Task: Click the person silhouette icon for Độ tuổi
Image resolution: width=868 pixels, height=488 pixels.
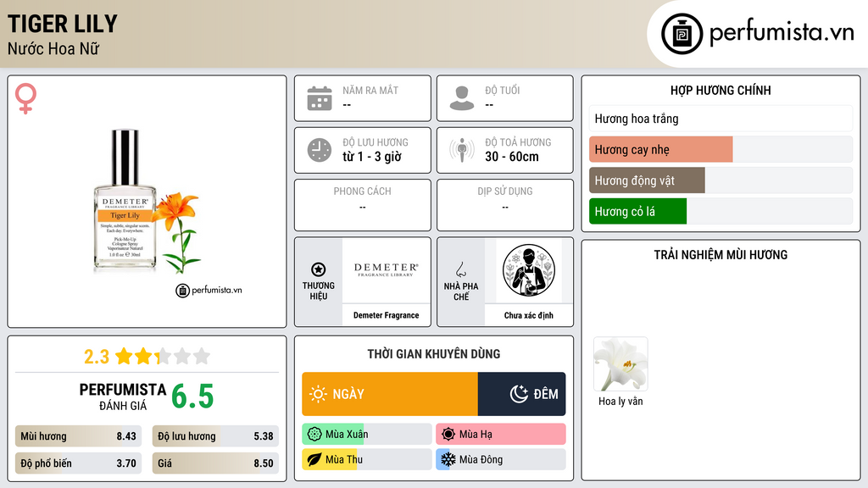Action: (x=462, y=98)
